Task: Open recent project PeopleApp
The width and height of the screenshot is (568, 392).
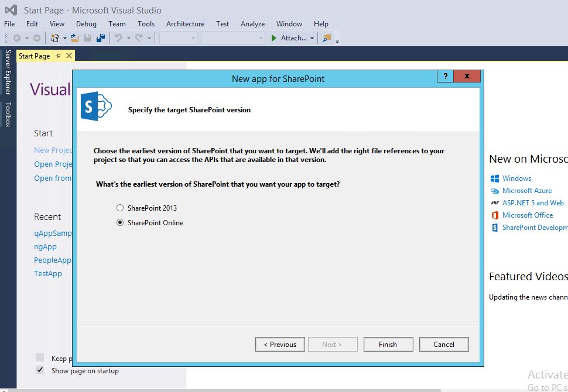Action: tap(53, 260)
